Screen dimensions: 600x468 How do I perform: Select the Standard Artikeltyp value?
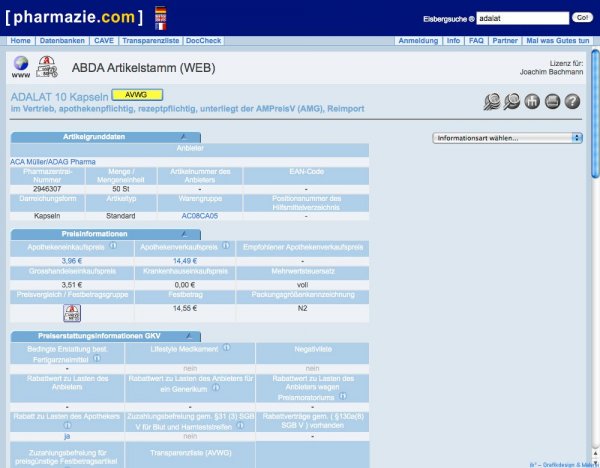(121, 216)
